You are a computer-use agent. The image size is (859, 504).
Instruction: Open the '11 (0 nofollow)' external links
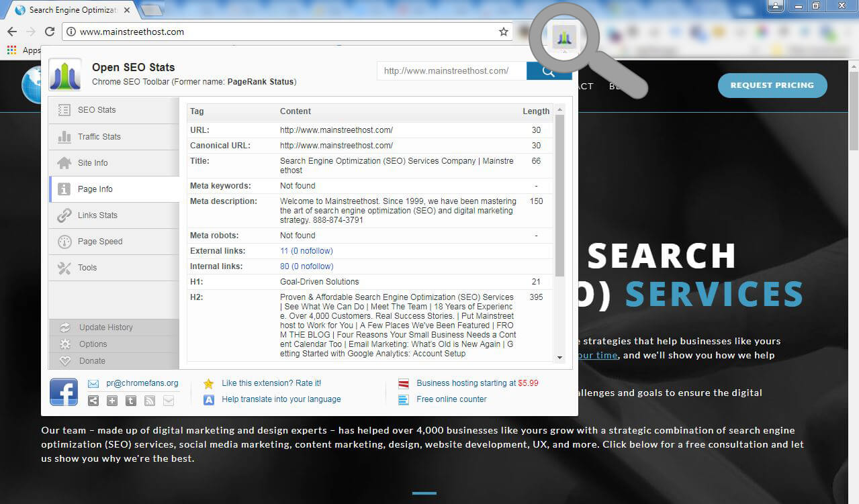(x=306, y=251)
